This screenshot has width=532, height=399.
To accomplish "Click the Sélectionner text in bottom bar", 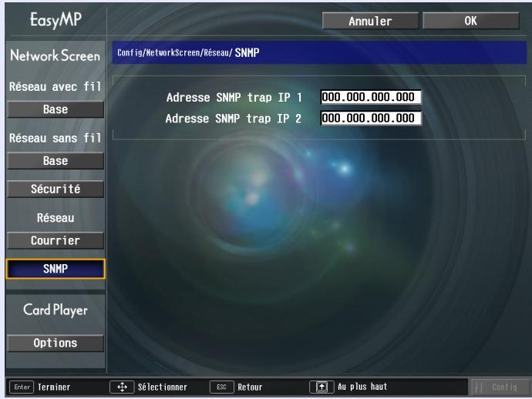I will [163, 387].
